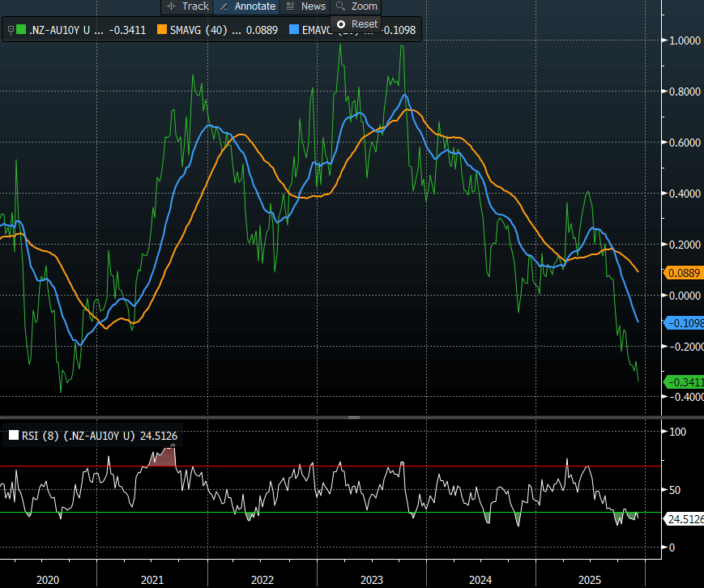Image resolution: width=704 pixels, height=588 pixels.
Task: Select the Annotate toolbar tab
Action: pyautogui.click(x=254, y=6)
